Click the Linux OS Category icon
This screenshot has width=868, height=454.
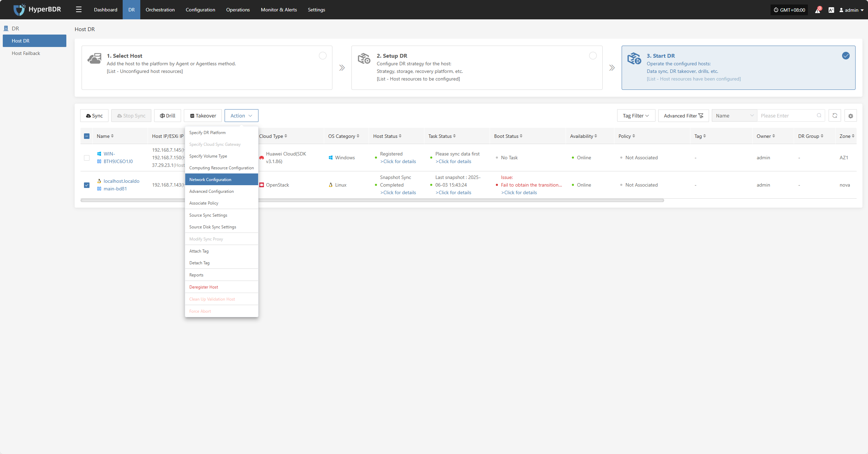tap(331, 185)
